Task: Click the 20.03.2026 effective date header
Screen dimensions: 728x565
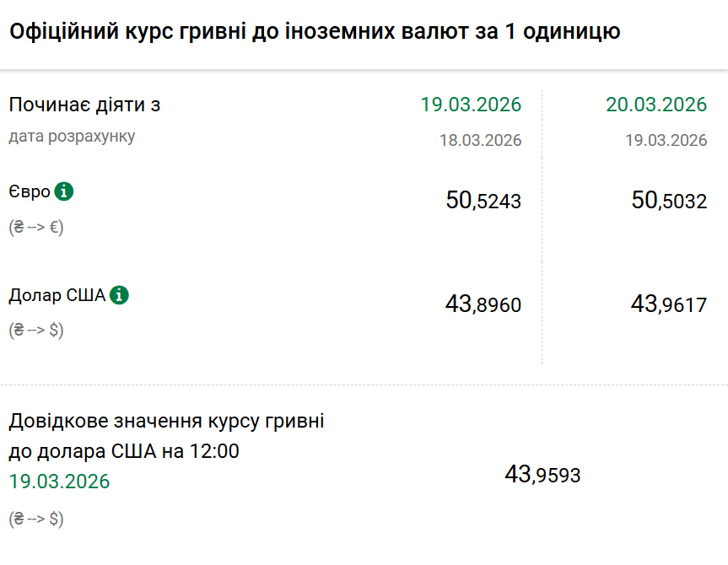Action: (x=656, y=105)
